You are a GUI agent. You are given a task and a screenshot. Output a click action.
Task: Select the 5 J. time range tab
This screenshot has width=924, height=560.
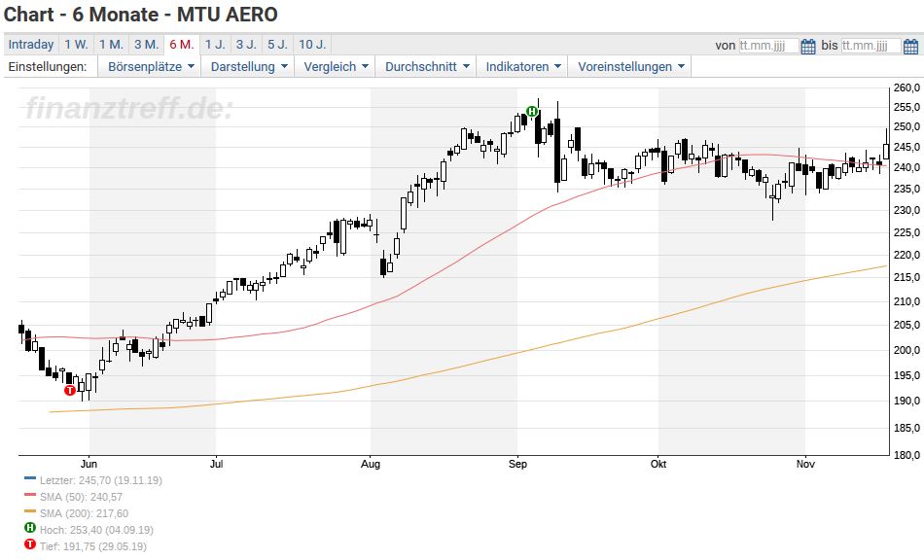tap(277, 44)
